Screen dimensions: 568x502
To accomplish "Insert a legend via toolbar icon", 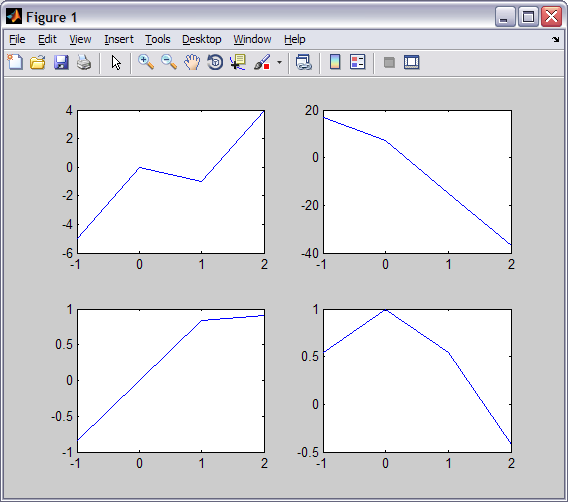I will click(x=358, y=62).
